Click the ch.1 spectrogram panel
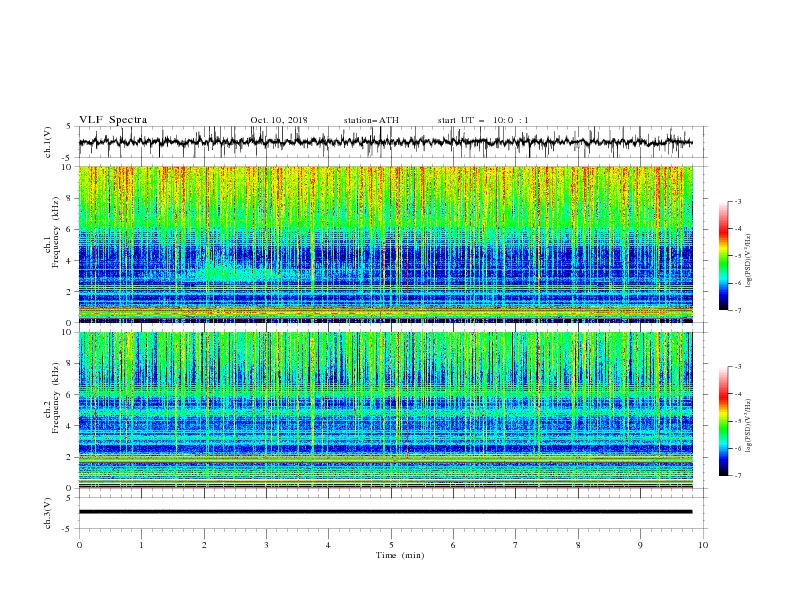This screenshot has width=792, height=612. (385, 244)
